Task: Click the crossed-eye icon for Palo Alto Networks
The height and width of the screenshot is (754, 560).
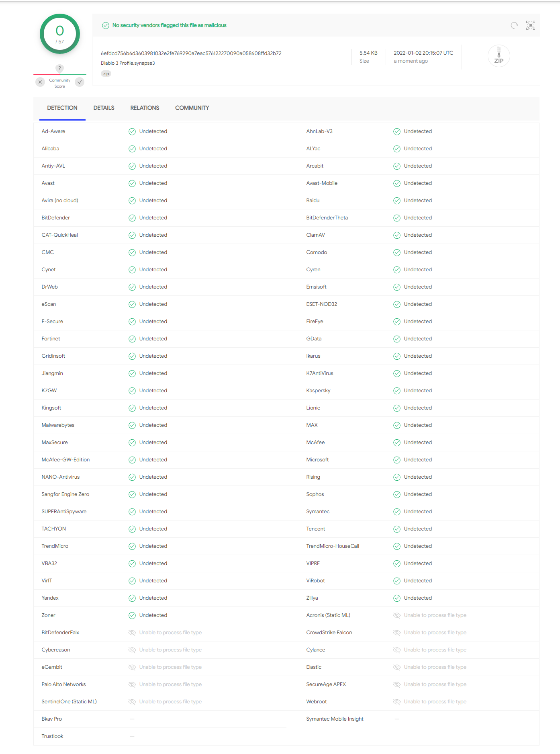Action: coord(132,684)
